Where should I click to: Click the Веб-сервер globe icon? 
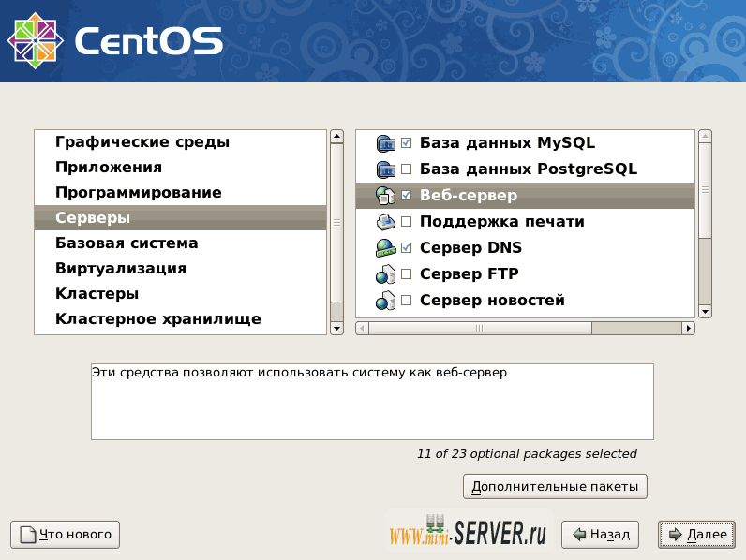(x=385, y=196)
